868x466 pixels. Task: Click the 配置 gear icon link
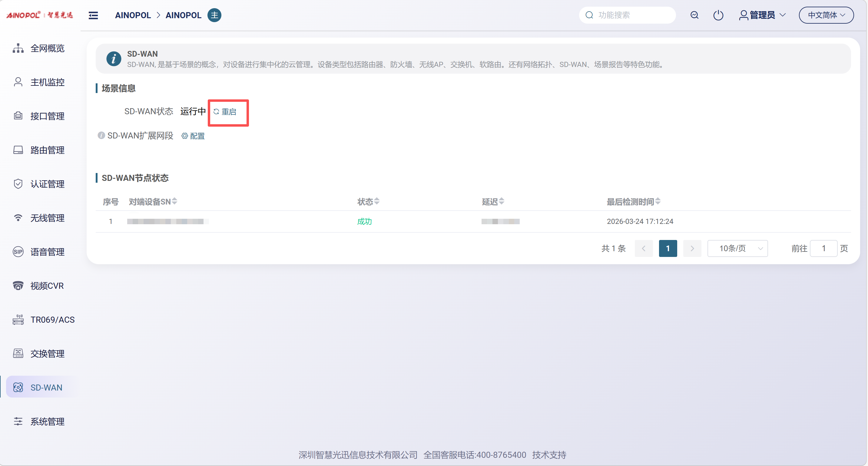pyautogui.click(x=193, y=136)
